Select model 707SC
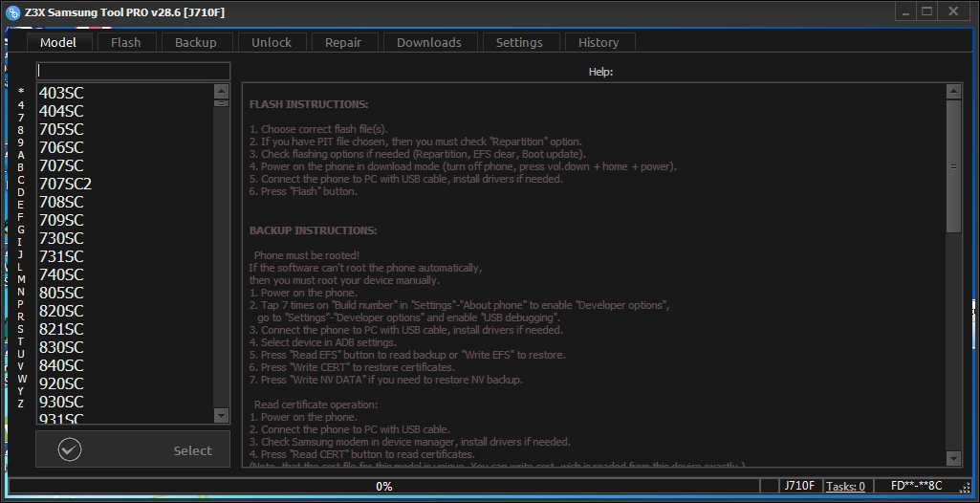Viewport: 980px width, 503px height. pyautogui.click(x=124, y=165)
